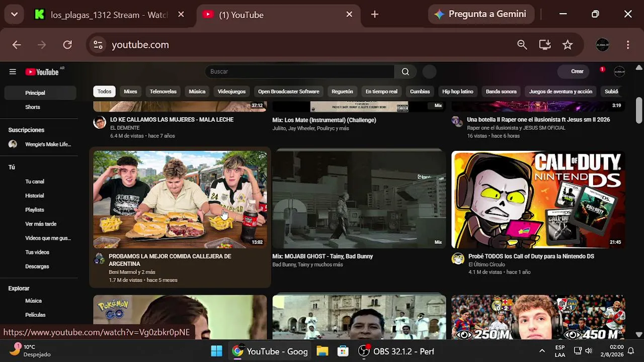The width and height of the screenshot is (644, 362).
Task: Reload the page with refresh icon
Action: click(67, 45)
